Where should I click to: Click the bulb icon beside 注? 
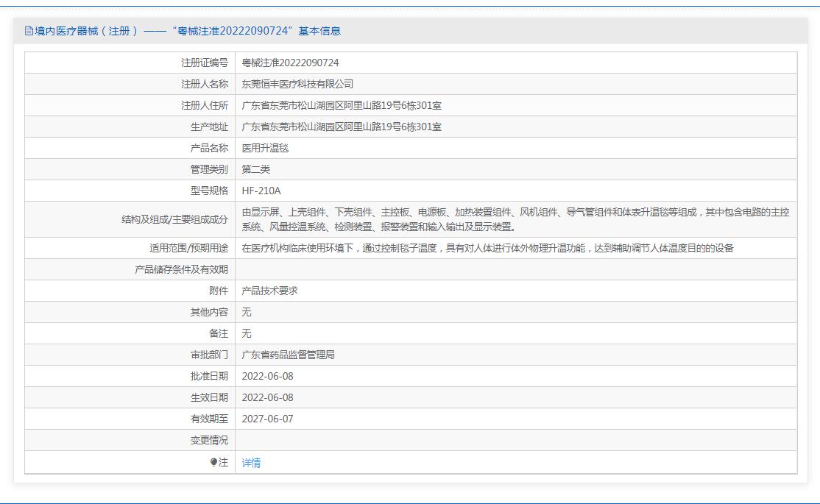click(214, 462)
